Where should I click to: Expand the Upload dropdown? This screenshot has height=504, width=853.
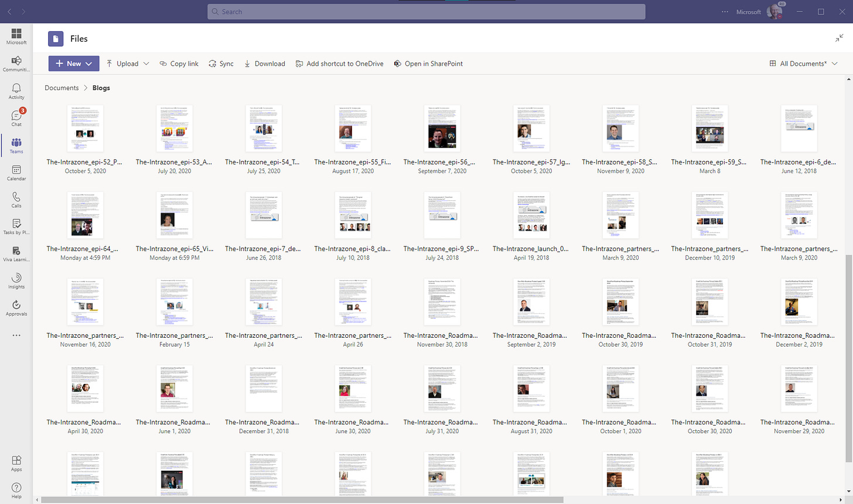tap(146, 64)
